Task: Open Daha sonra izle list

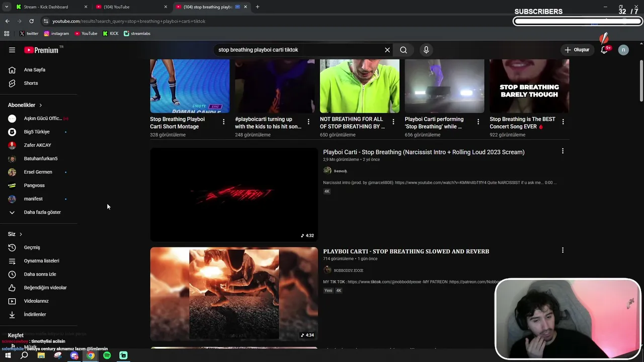Action: click(x=39, y=274)
